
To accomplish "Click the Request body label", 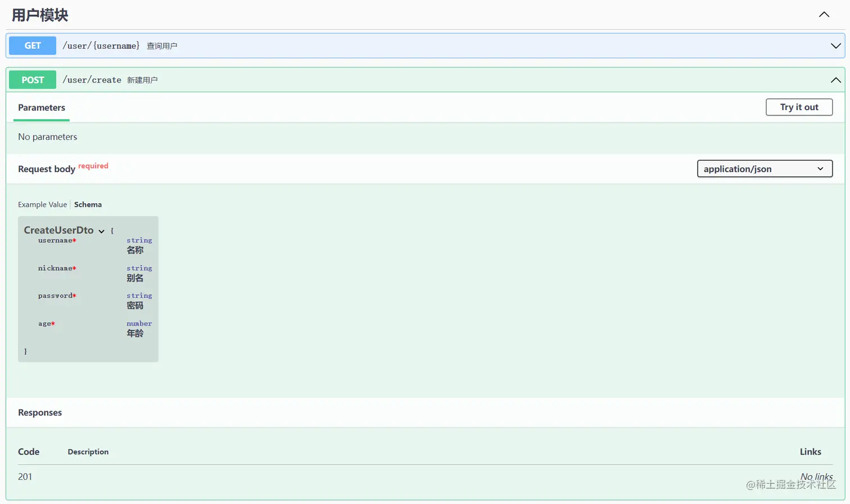I will pos(47,169).
